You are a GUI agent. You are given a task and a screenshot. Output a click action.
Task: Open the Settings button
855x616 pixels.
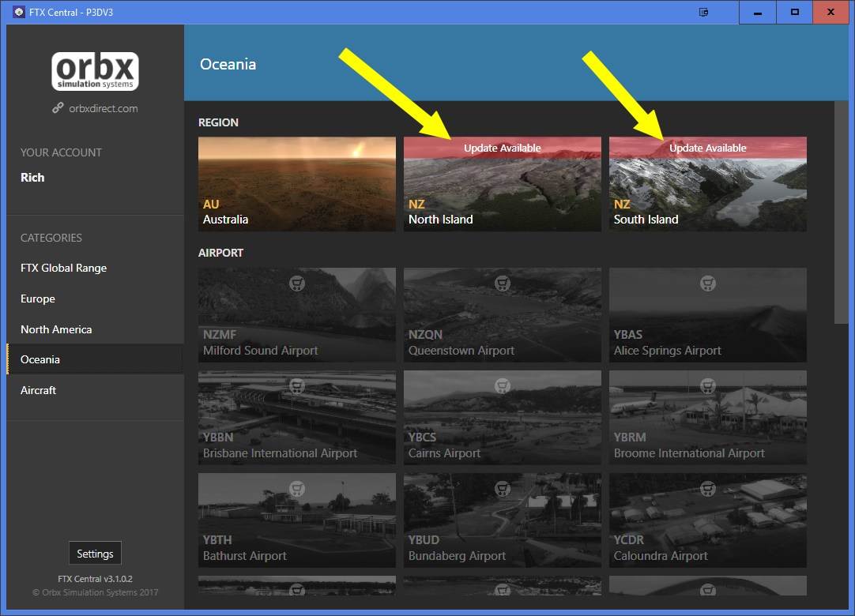click(x=95, y=554)
